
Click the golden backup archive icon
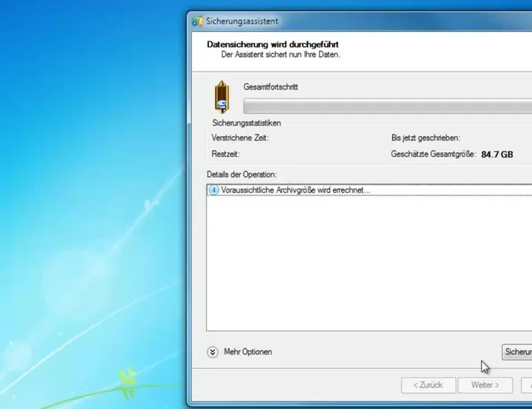pyautogui.click(x=221, y=97)
